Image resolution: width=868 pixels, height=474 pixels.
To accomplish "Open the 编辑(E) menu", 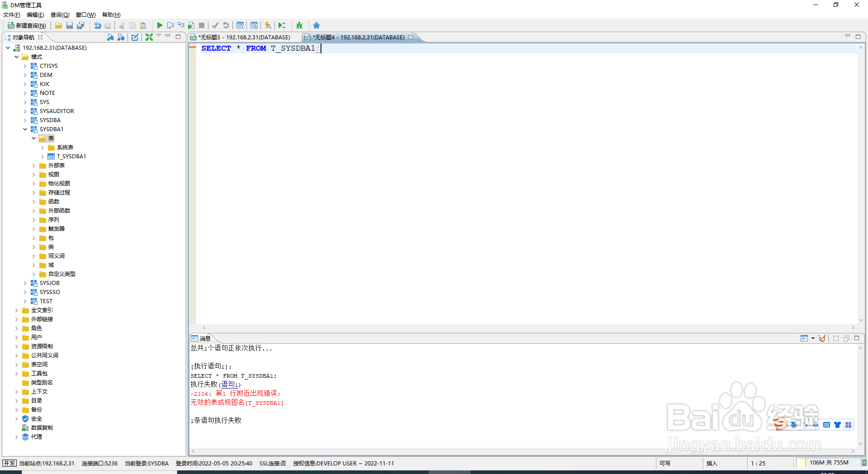I will [35, 15].
